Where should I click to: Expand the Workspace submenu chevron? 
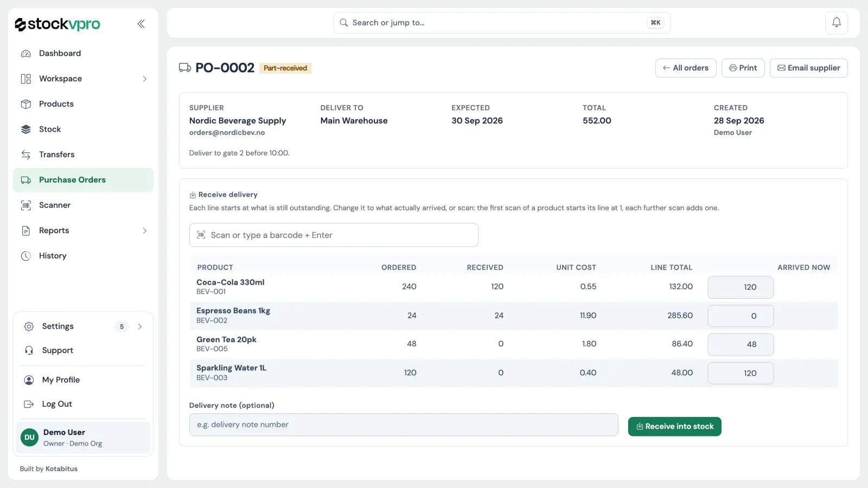(145, 79)
